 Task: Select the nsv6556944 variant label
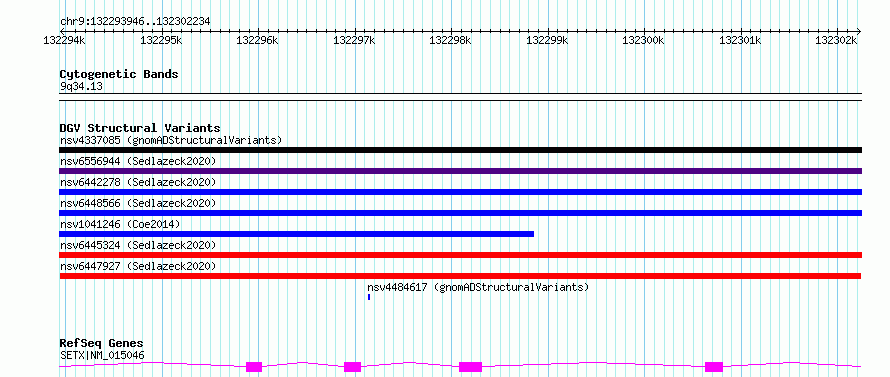[x=138, y=161]
